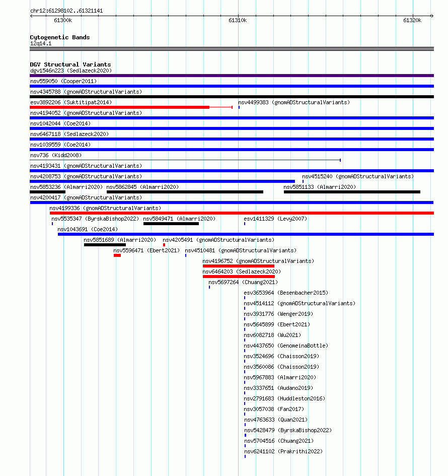The image size is (448, 476).
Task: Click the 61310k ruler tick label
Action: coord(238,20)
